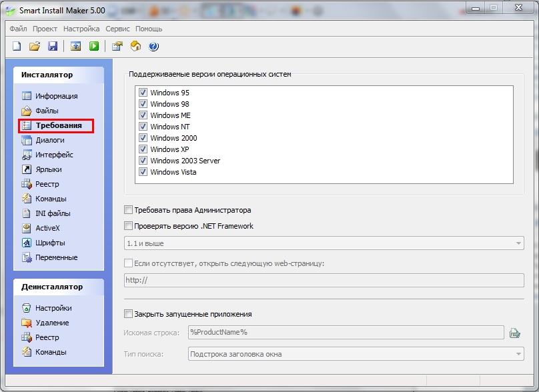Click the Build installer toolbar icon

coord(75,46)
